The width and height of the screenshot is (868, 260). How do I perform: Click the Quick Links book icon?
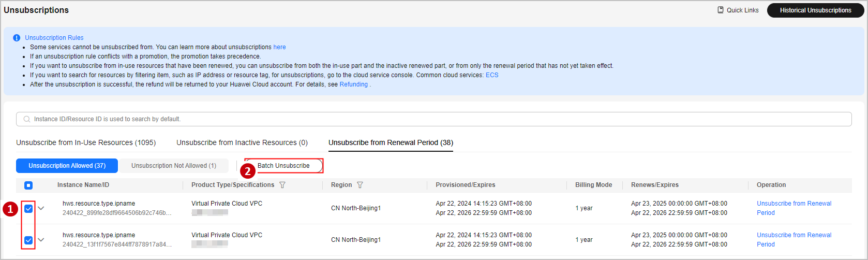(721, 10)
